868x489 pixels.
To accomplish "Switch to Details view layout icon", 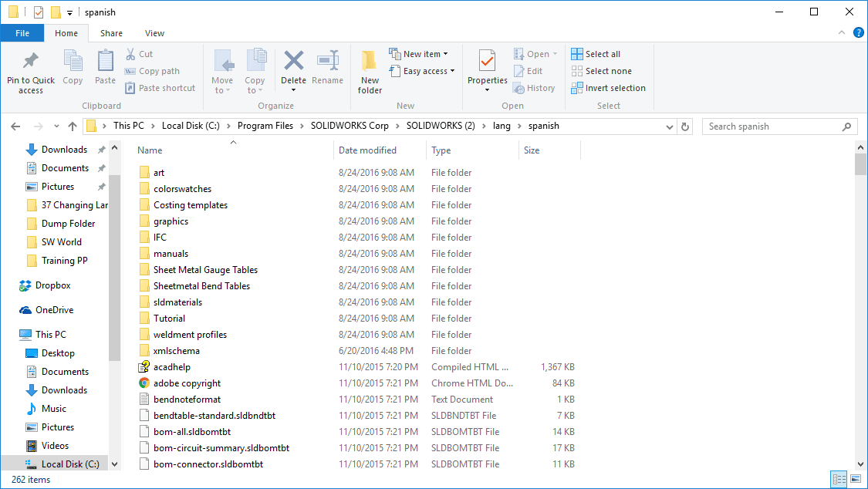I will click(x=839, y=478).
